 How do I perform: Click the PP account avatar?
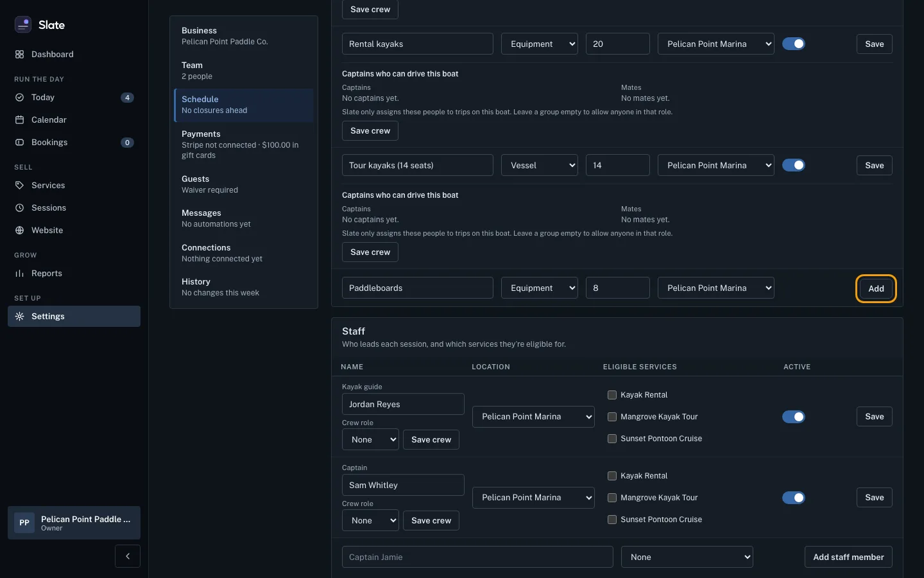tap(24, 523)
